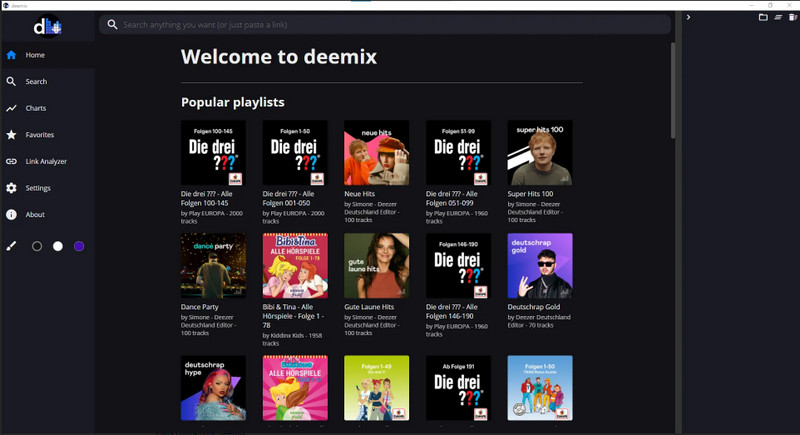Click the 'Popular playlists' heading
This screenshot has width=800, height=435.
(233, 102)
